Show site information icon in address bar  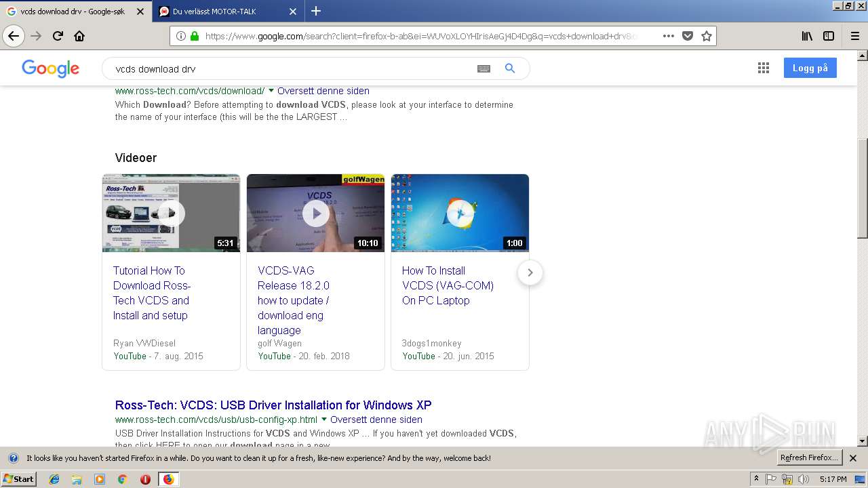(x=181, y=36)
